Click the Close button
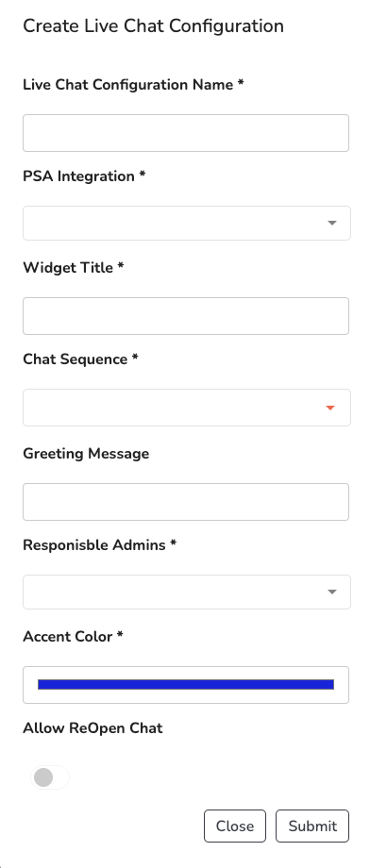This screenshot has height=868, width=370. tap(235, 826)
